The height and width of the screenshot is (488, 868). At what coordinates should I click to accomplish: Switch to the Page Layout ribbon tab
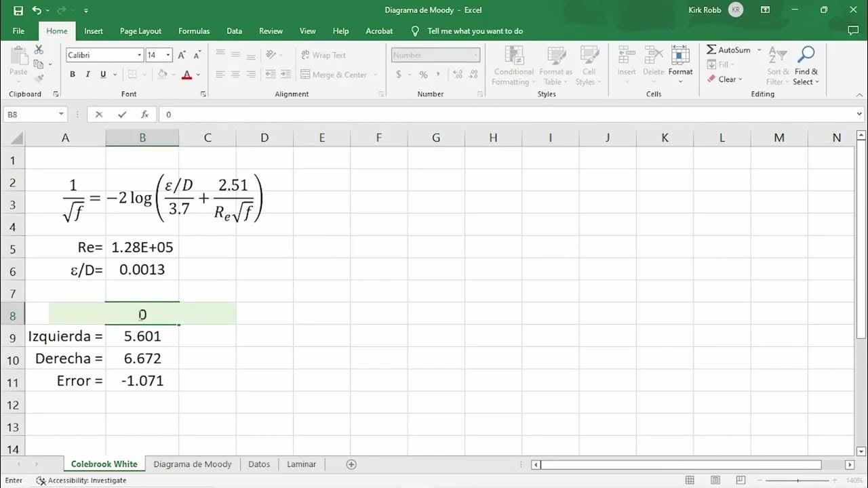pos(140,31)
